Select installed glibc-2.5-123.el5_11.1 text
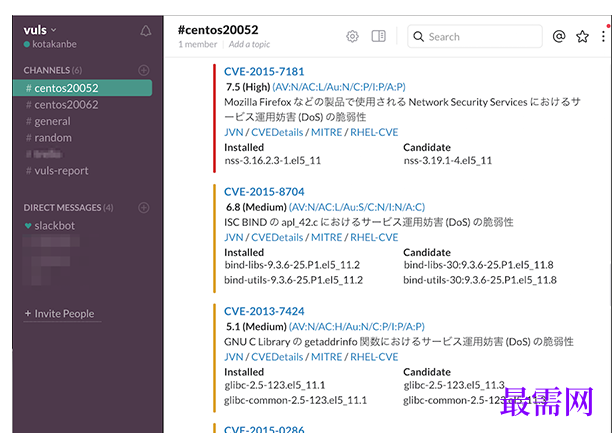Image resolution: width=612 pixels, height=433 pixels. (x=274, y=385)
